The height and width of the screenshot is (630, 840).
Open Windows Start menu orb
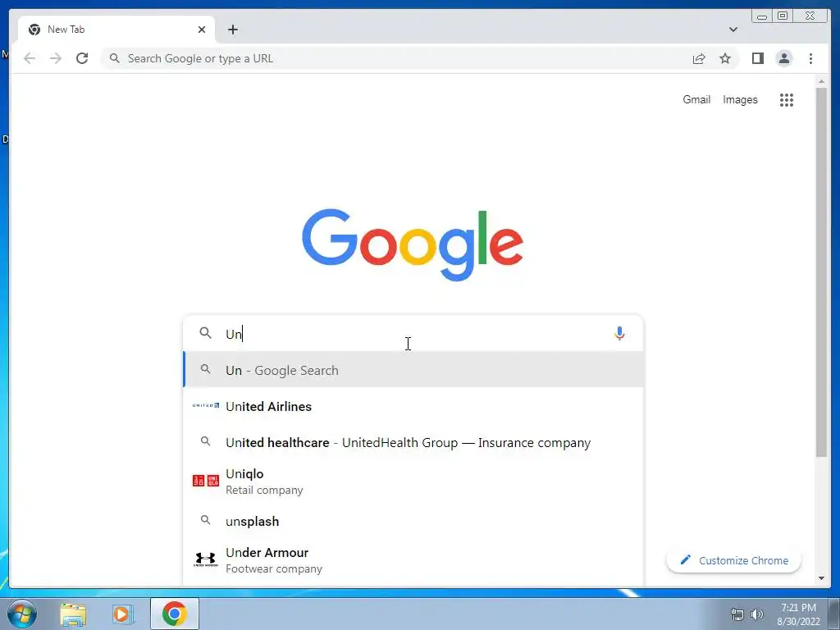pyautogui.click(x=22, y=614)
